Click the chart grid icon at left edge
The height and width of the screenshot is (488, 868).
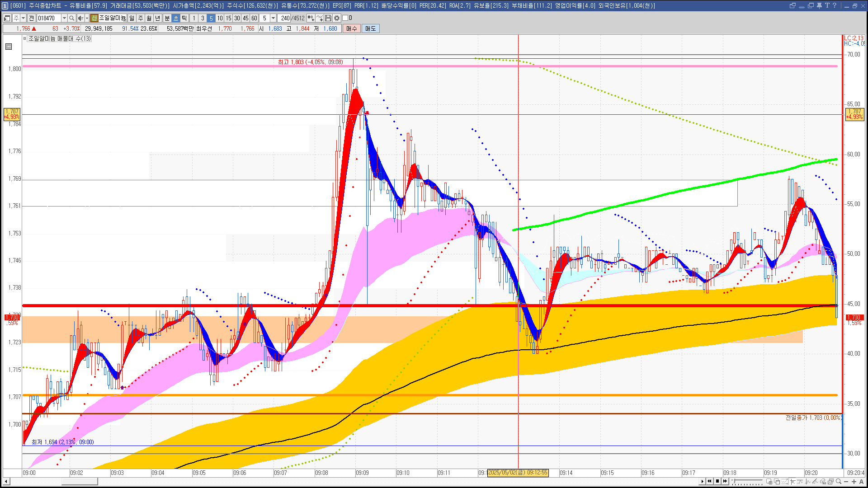pos(9,47)
